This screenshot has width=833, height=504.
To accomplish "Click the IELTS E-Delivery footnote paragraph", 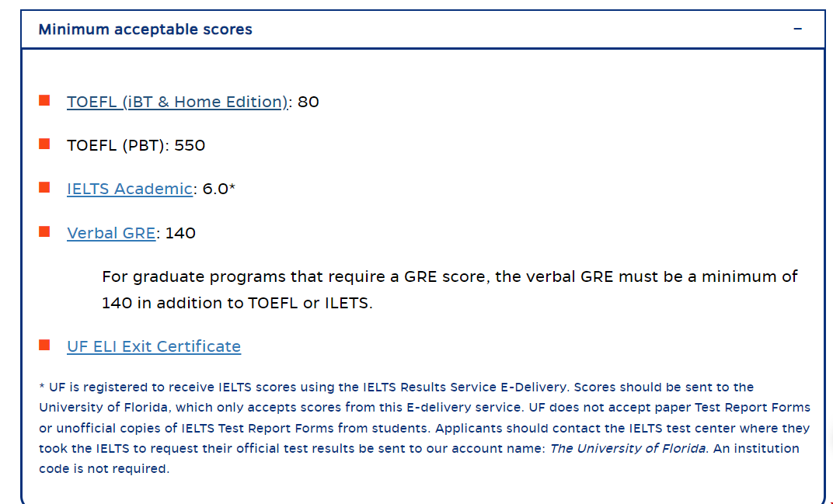I will (424, 428).
